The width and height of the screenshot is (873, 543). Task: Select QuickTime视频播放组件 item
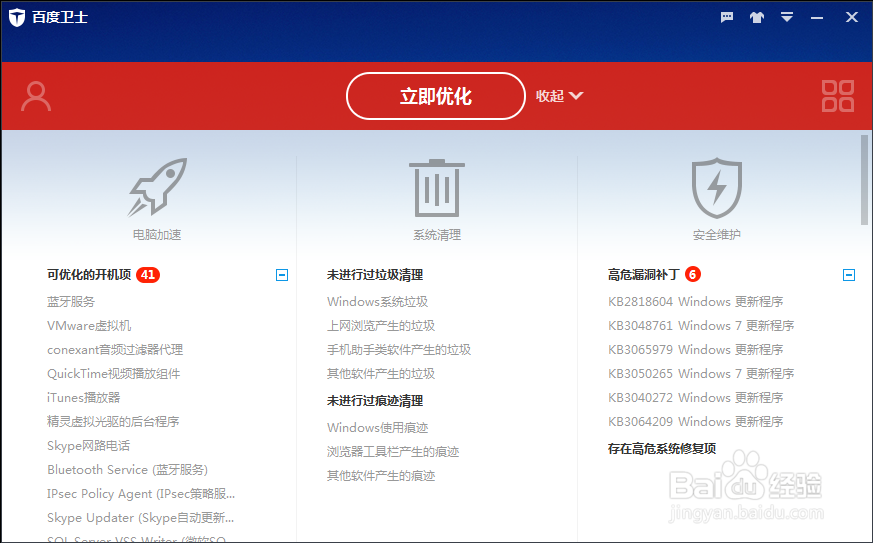click(114, 374)
